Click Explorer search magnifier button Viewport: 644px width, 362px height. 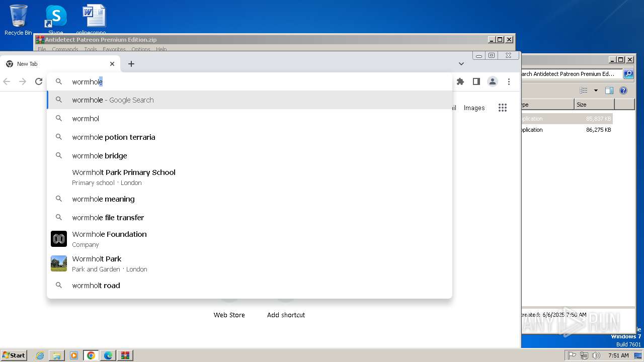coord(628,74)
